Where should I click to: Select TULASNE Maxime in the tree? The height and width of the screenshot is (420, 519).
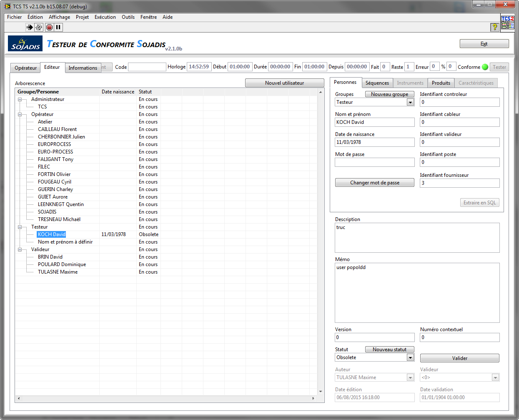(x=58, y=272)
